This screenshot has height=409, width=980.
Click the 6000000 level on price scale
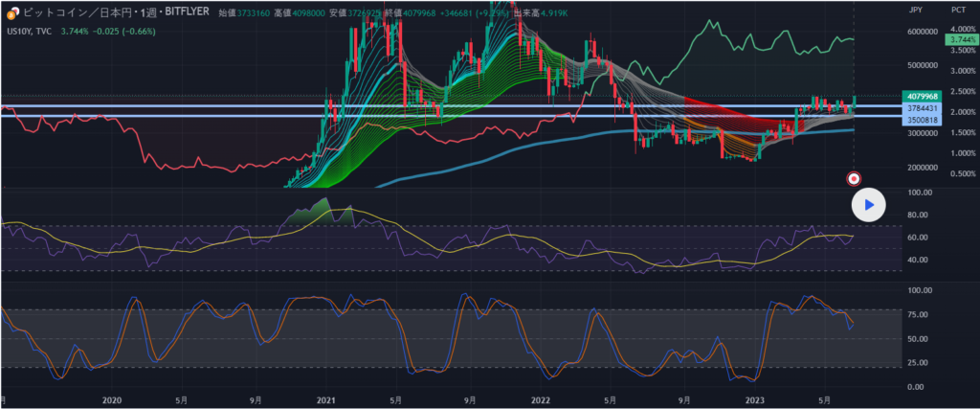coord(922,32)
